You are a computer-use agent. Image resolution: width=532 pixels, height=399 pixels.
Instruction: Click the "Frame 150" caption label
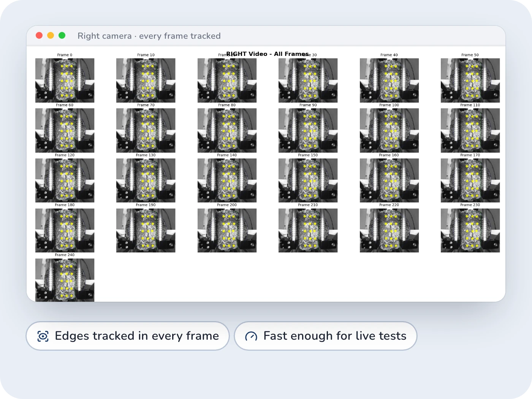point(308,155)
